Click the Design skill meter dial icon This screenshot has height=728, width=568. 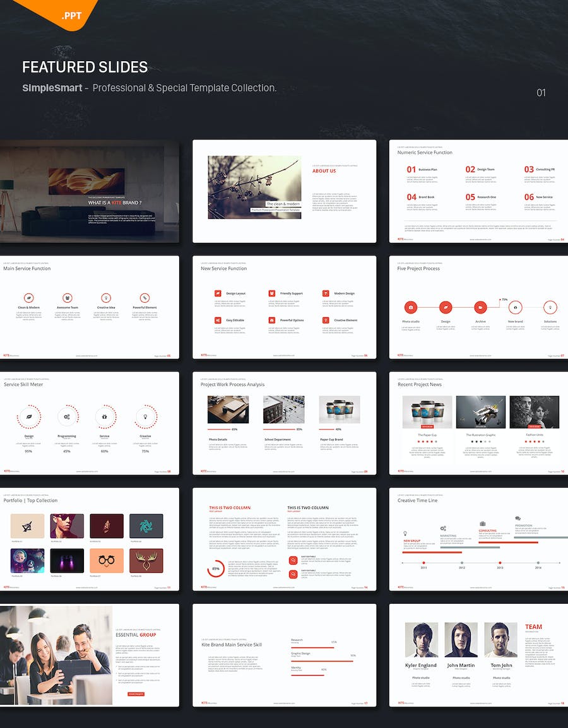[29, 416]
